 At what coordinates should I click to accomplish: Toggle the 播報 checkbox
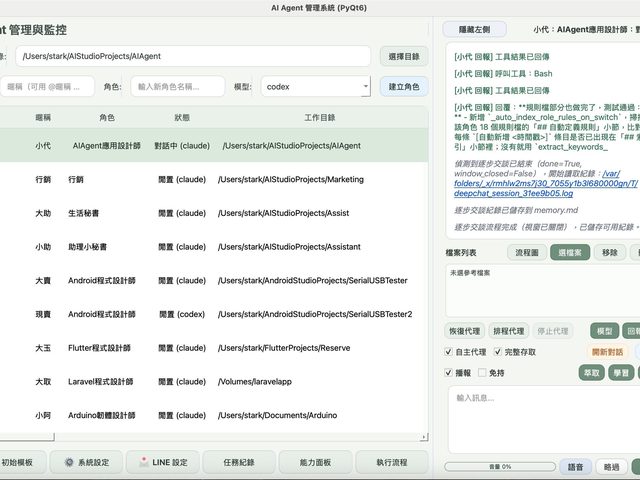[x=449, y=372]
